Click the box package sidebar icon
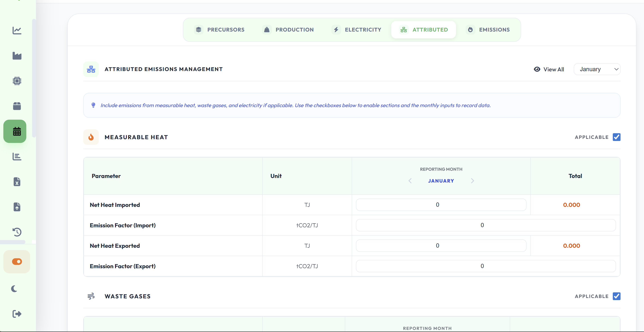644x332 pixels. point(17,106)
